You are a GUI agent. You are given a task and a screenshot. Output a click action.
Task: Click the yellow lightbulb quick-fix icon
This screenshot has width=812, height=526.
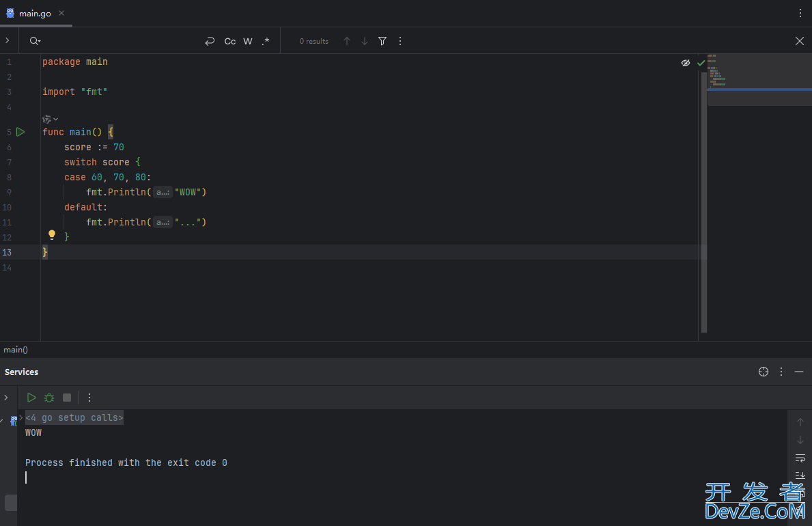pos(52,235)
